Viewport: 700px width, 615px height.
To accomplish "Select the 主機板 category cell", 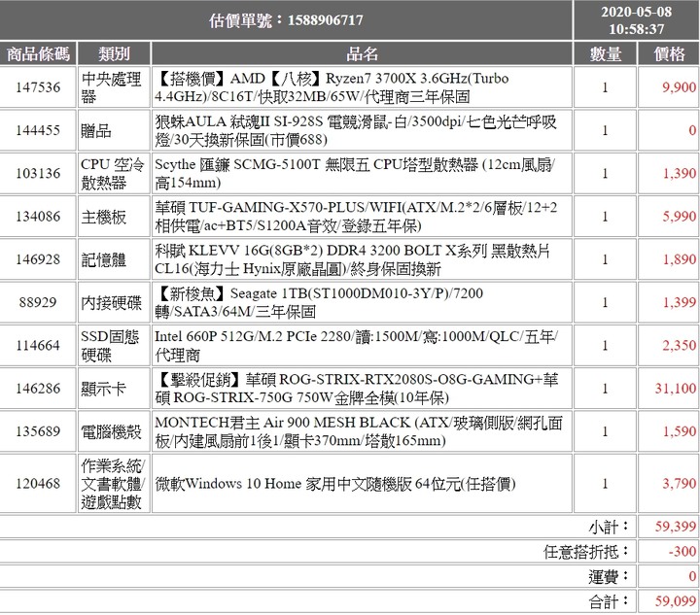I will pos(114,217).
